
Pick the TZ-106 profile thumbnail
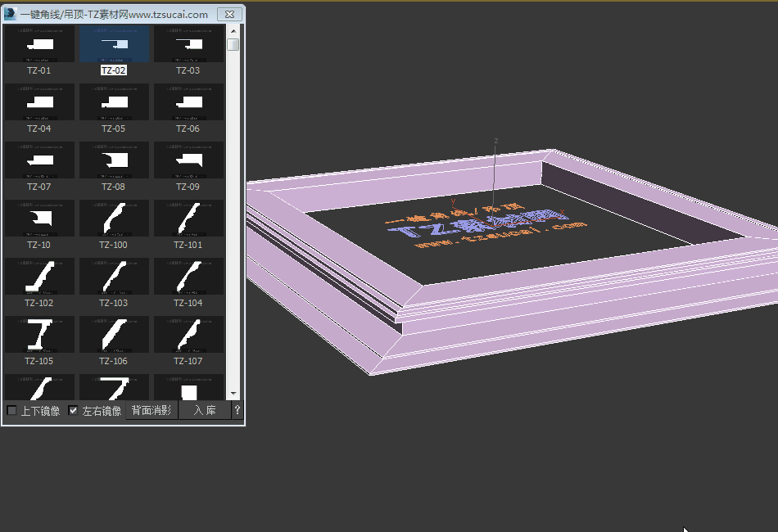(x=114, y=334)
